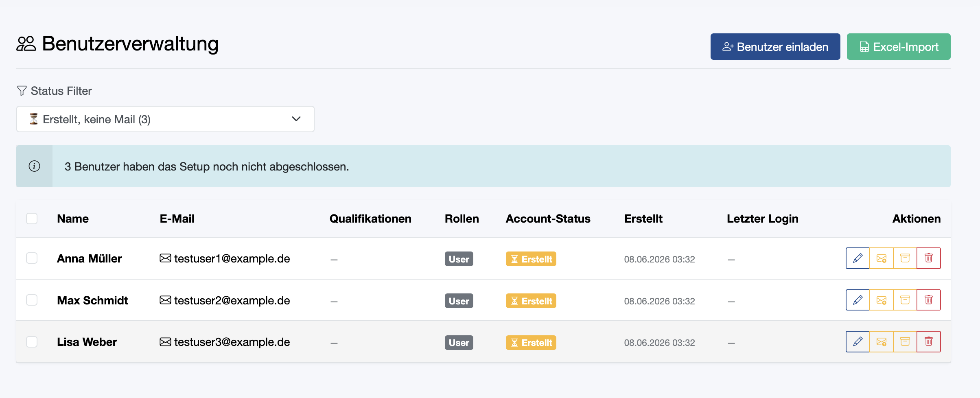The height and width of the screenshot is (398, 980).
Task: Click the name Max Schmidt
Action: [92, 300]
